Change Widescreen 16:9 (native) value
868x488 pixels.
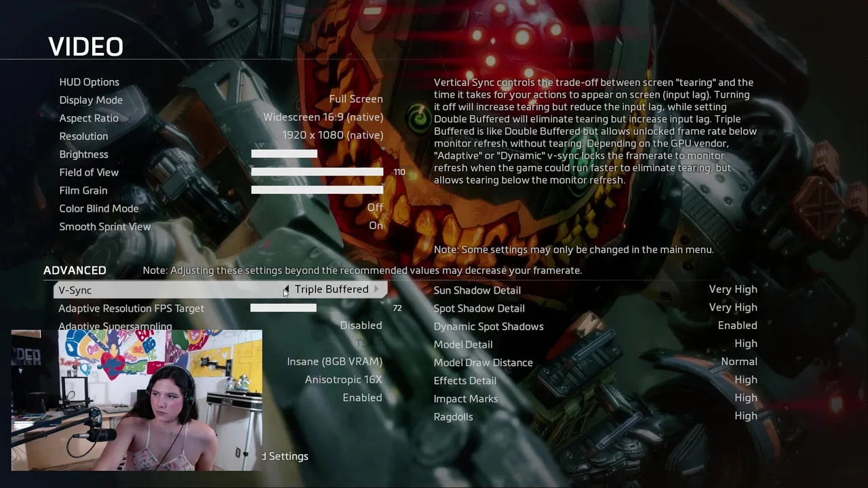(x=323, y=117)
